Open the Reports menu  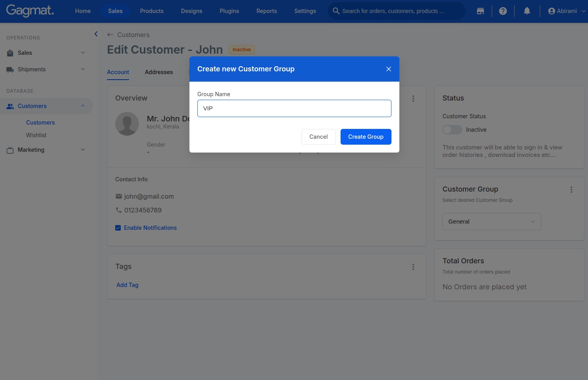267,11
